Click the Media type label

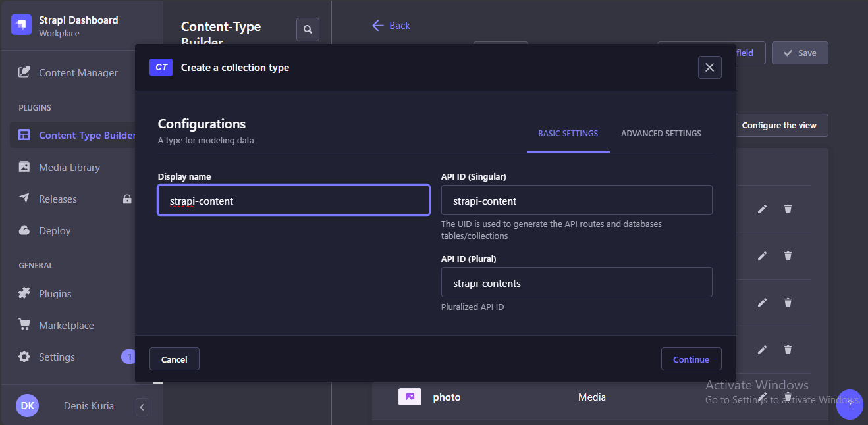point(592,397)
